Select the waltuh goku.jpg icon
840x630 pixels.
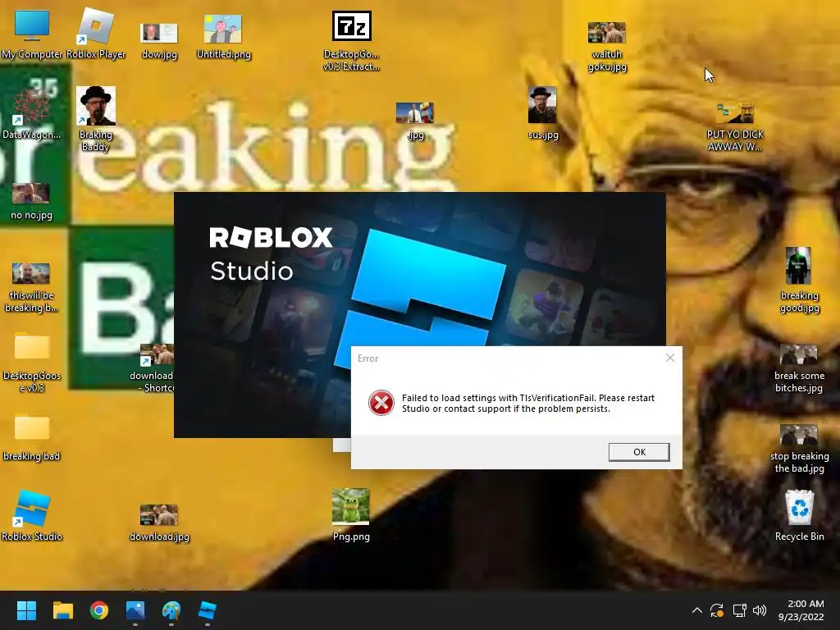click(607, 47)
